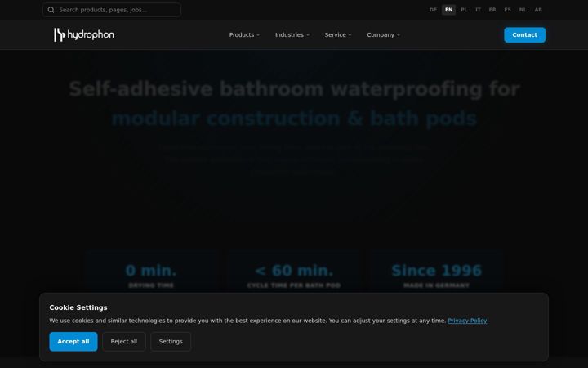Open the Products menu

(244, 34)
